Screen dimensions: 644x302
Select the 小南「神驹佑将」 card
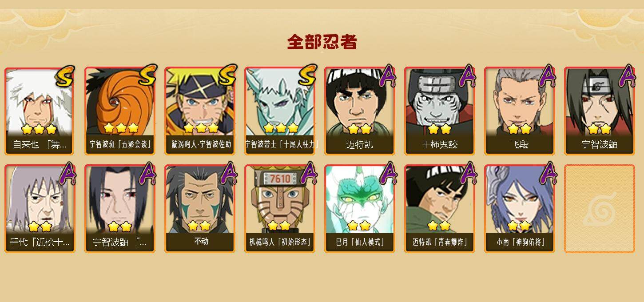(520, 209)
